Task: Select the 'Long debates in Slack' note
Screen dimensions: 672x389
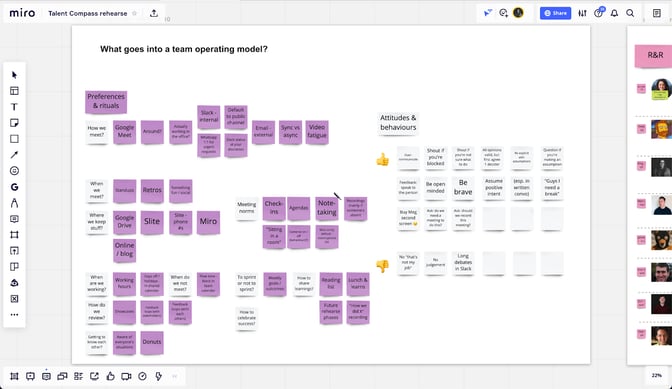Action: tap(463, 262)
